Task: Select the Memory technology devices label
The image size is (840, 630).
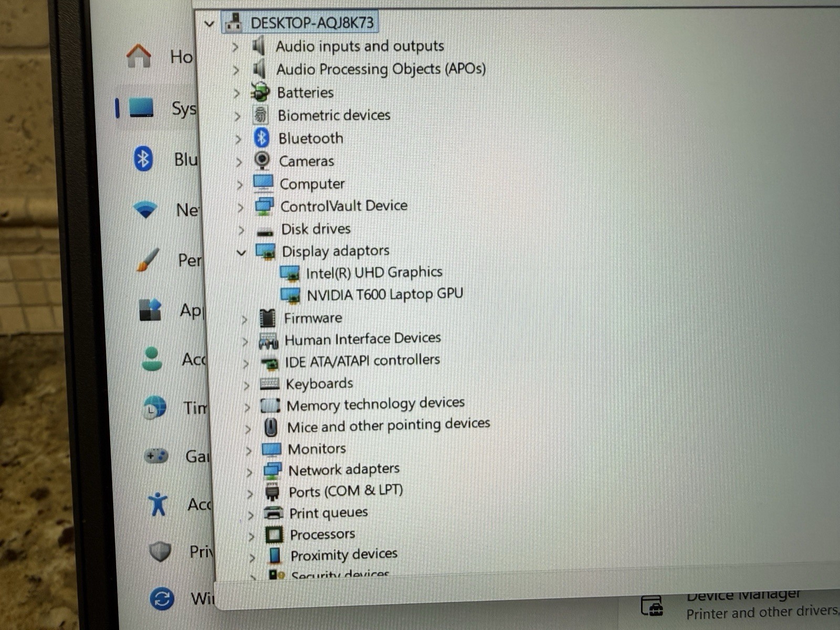Action: click(376, 404)
